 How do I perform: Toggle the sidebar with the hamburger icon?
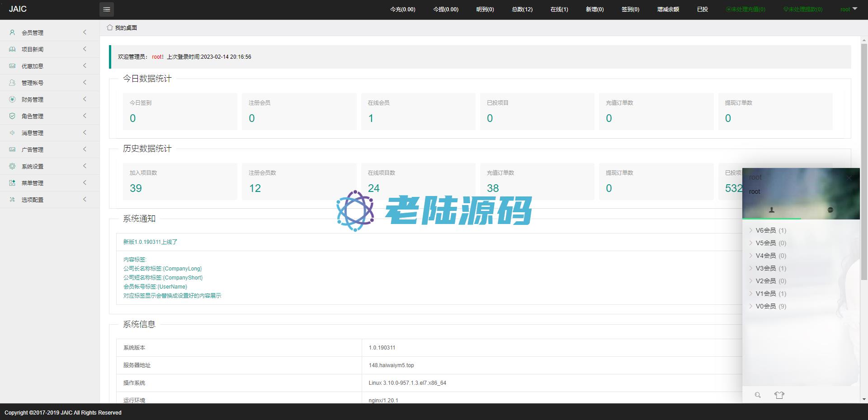[x=107, y=9]
